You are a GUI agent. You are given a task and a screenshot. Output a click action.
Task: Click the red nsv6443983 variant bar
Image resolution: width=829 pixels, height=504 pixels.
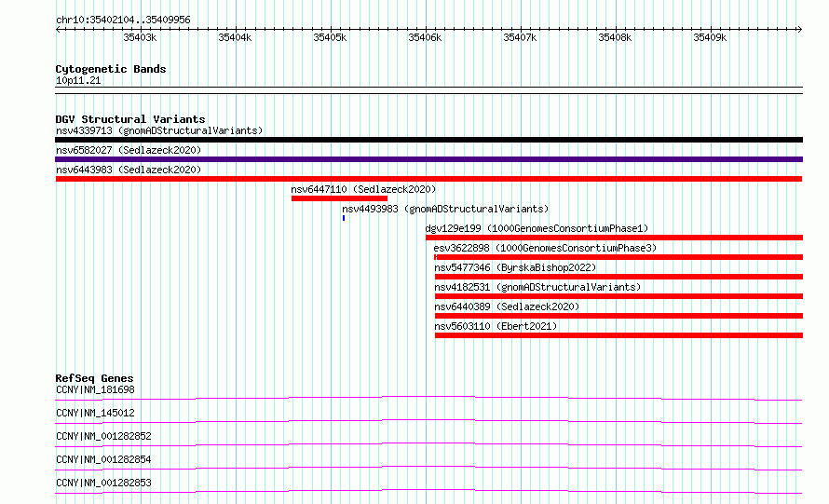428,179
